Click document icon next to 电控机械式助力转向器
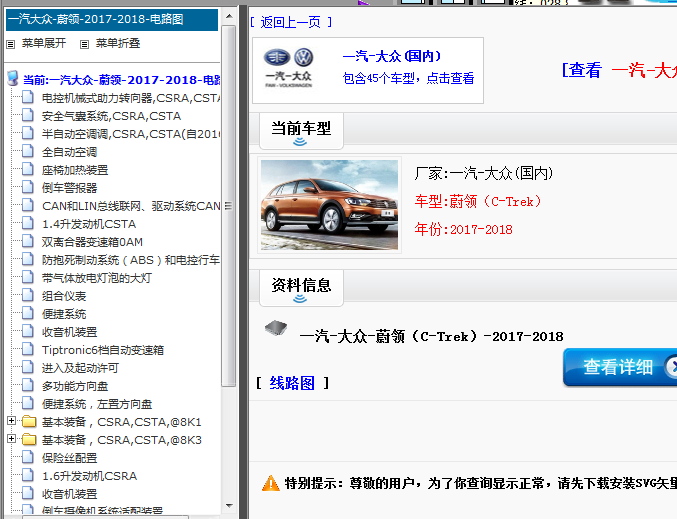This screenshot has width=677, height=519. 28,97
